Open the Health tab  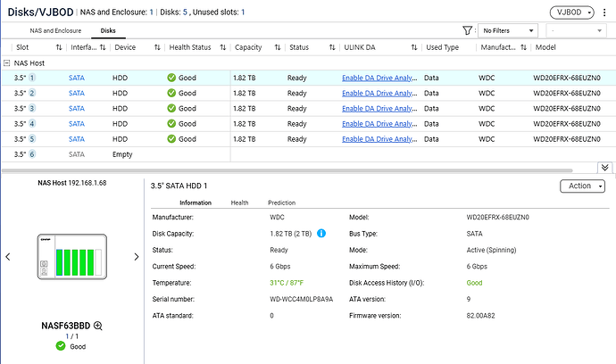click(x=239, y=203)
